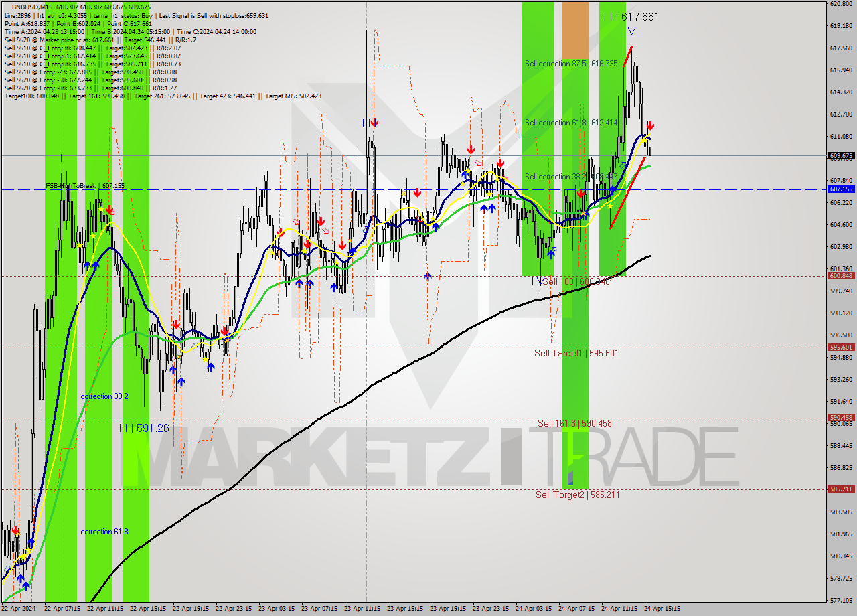857x616 pixels.
Task: Click the 'Target100: 600.848' targets line
Action: [x=163, y=96]
